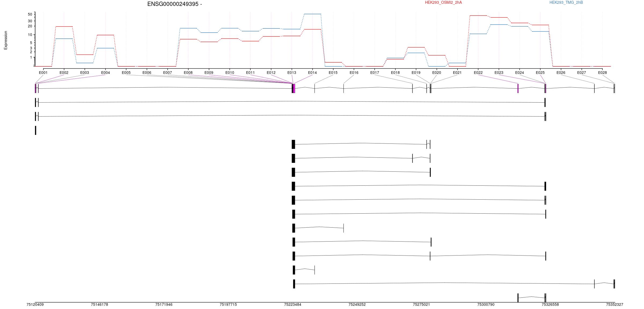Click exon bin label E025
644x309 pixels.
click(540, 73)
